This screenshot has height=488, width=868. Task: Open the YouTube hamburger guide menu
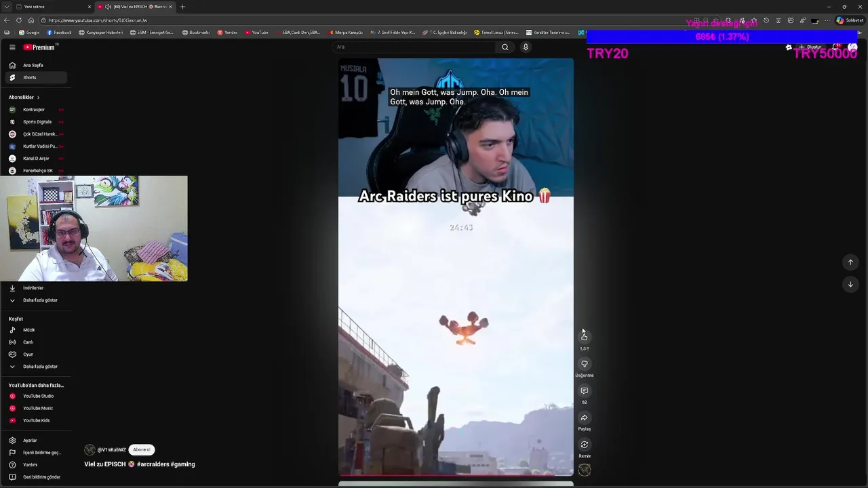[x=12, y=47]
